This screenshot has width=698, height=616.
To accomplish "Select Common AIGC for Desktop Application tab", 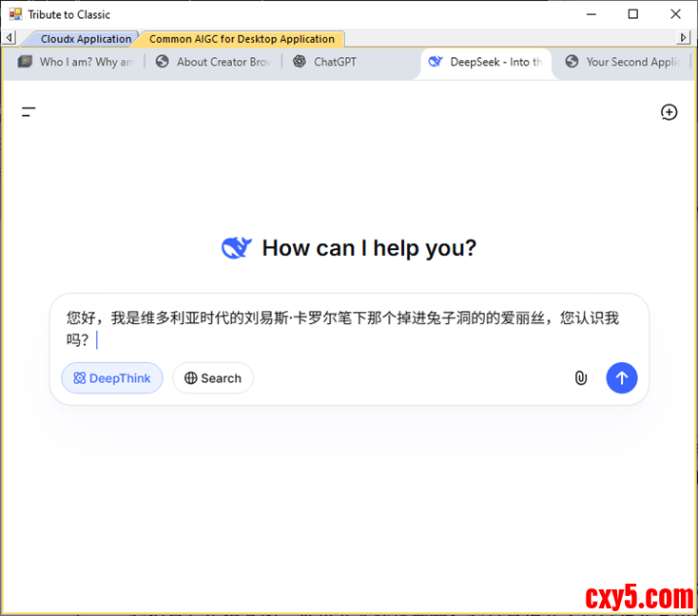I will pyautogui.click(x=242, y=39).
